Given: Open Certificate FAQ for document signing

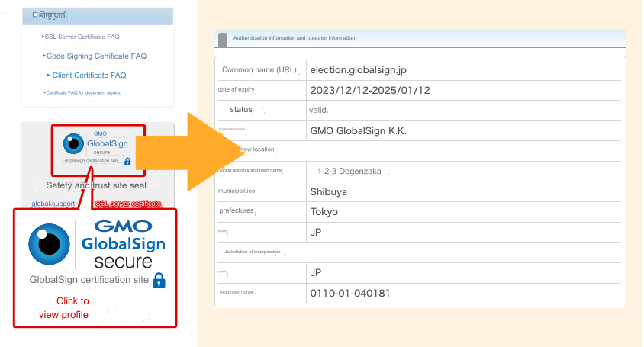Looking at the screenshot, I should pos(83,93).
